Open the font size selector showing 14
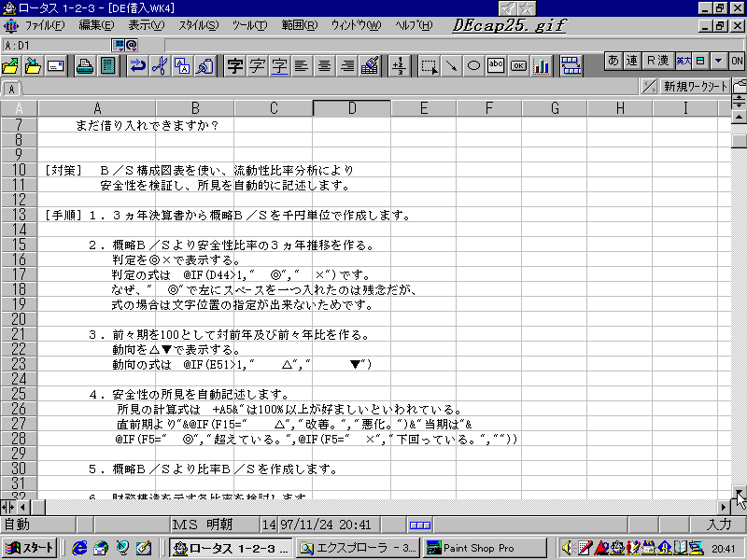Image resolution: width=747 pixels, height=560 pixels. pyautogui.click(x=269, y=525)
